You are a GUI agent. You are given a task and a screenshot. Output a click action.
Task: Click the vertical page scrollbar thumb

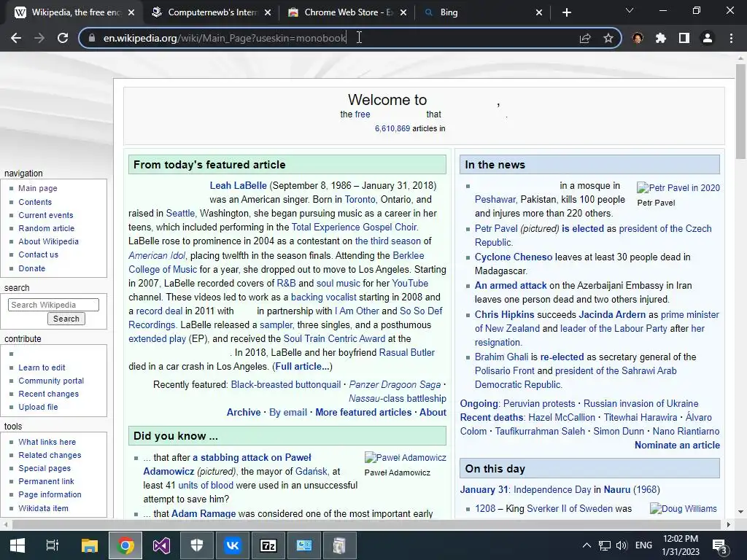coord(740,112)
